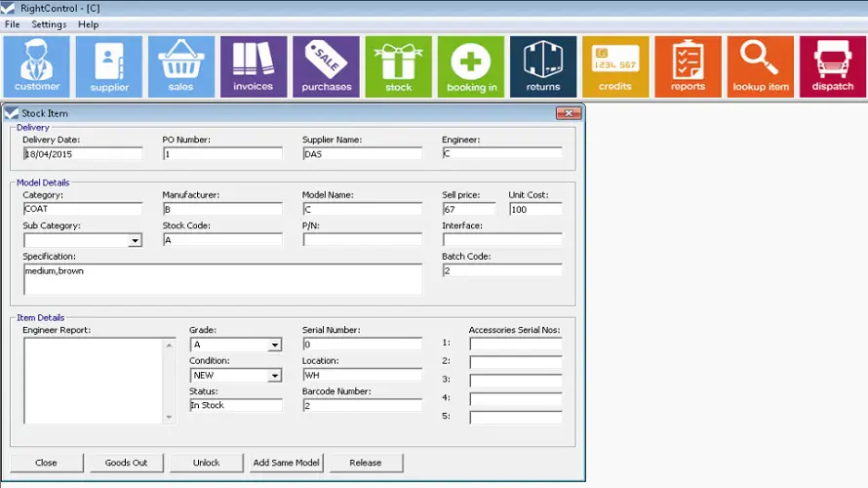Image resolution: width=868 pixels, height=488 pixels.
Task: Focus the Supplier Name field
Action: [363, 154]
